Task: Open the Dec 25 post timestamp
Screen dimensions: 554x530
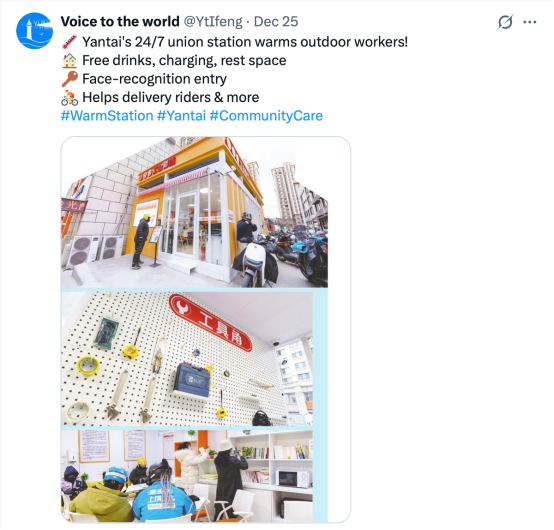Action: click(276, 22)
